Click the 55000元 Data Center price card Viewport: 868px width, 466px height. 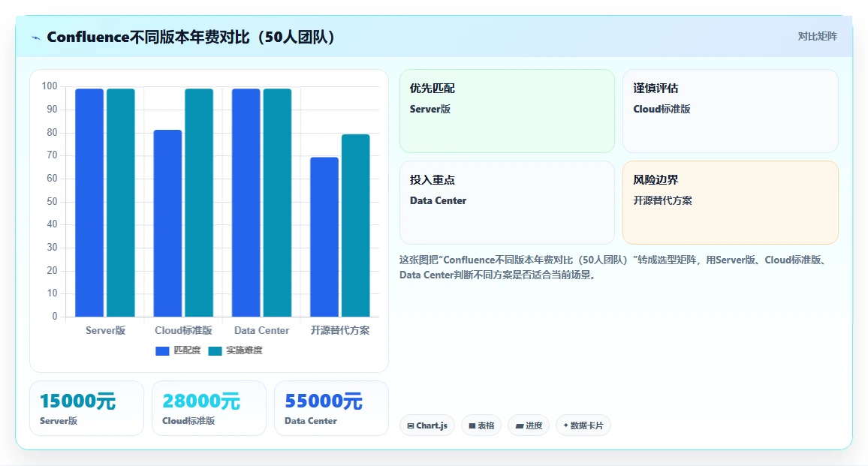click(331, 408)
